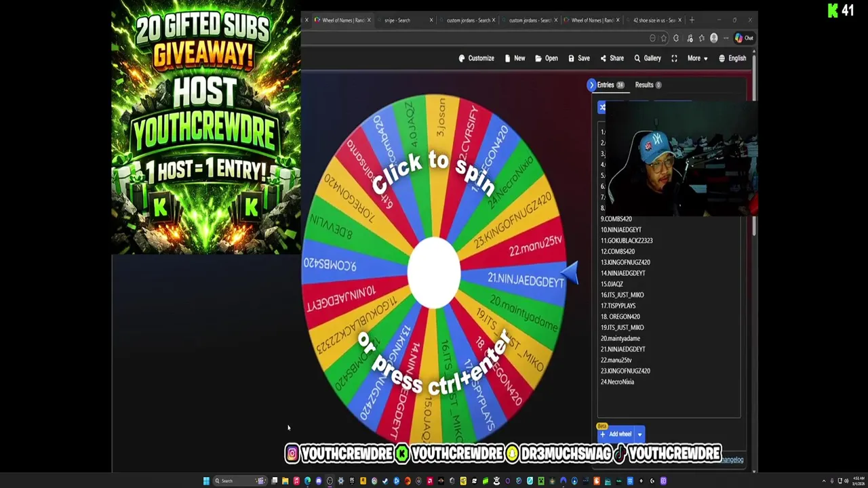The width and height of the screenshot is (868, 488).
Task: Close the 42 shoe size in us tab
Action: click(679, 20)
